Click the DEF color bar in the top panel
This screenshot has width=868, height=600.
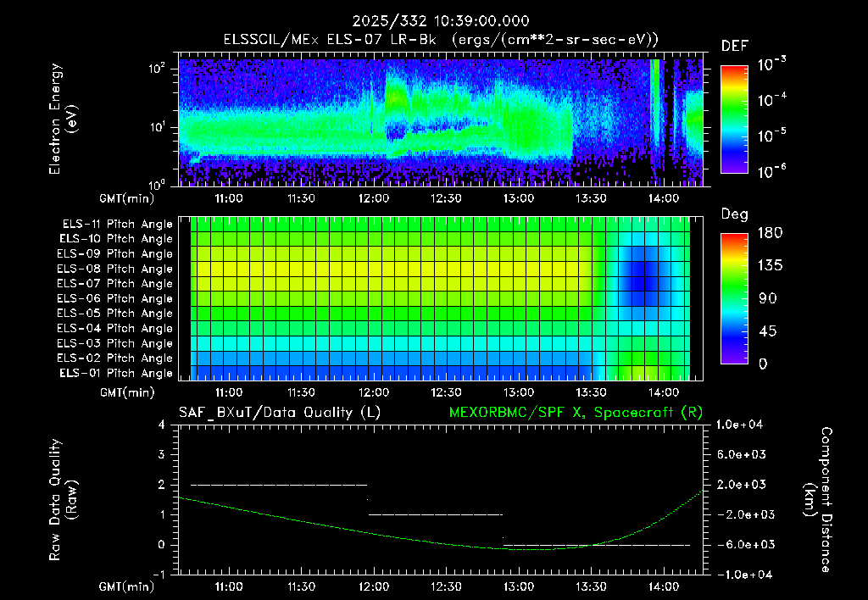click(x=734, y=119)
